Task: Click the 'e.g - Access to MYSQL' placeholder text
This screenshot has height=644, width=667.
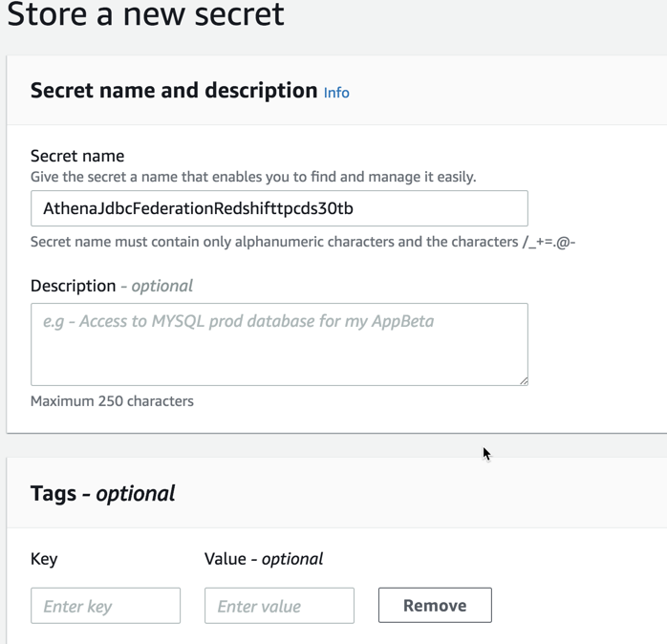Action: pyautogui.click(x=238, y=321)
